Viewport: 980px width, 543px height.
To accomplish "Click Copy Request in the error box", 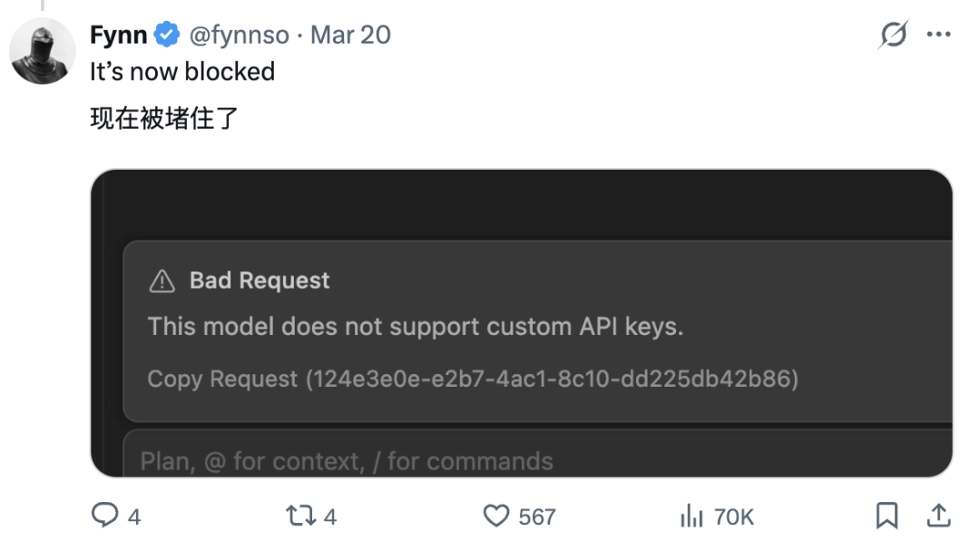I will point(222,379).
